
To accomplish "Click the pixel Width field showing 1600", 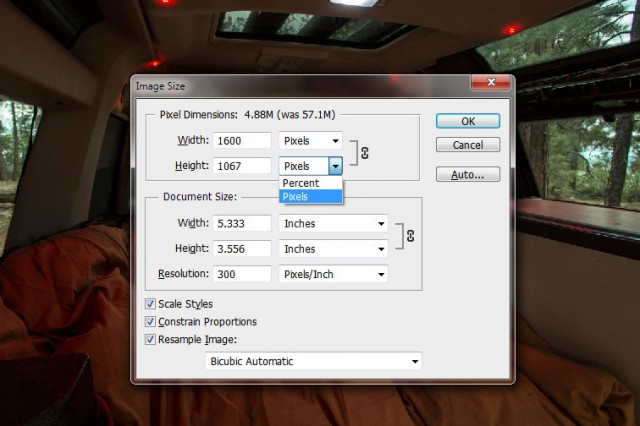I will (241, 141).
